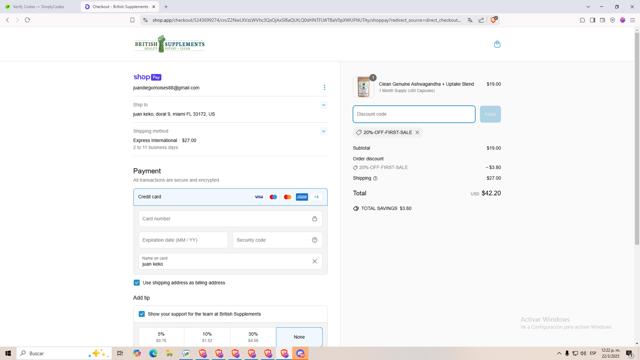Click the TOTAL SAVINGS $3.80 text
640x360 pixels.
[386, 208]
